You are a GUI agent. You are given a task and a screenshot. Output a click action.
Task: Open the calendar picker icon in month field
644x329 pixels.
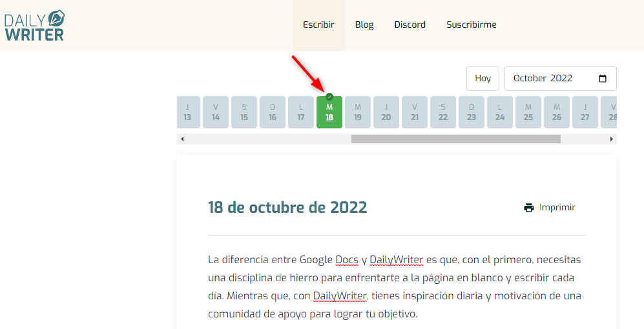tap(603, 78)
